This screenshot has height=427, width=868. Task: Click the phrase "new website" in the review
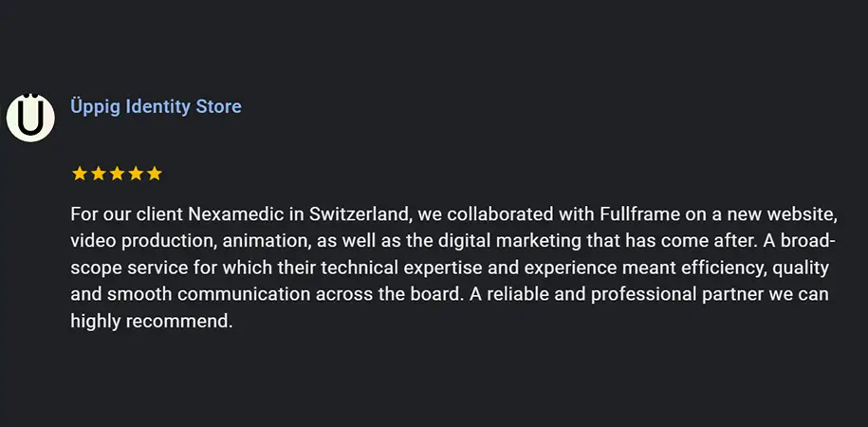[x=785, y=213]
